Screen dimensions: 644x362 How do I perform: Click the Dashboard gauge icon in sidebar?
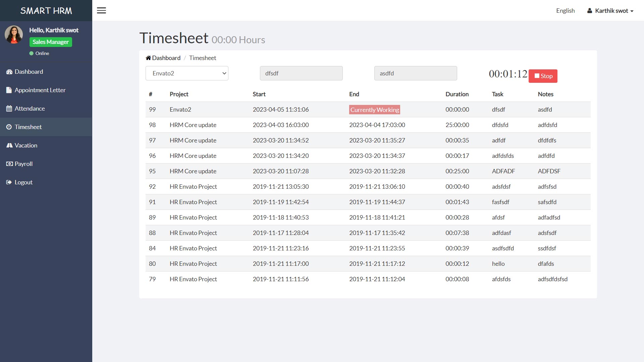pyautogui.click(x=9, y=72)
